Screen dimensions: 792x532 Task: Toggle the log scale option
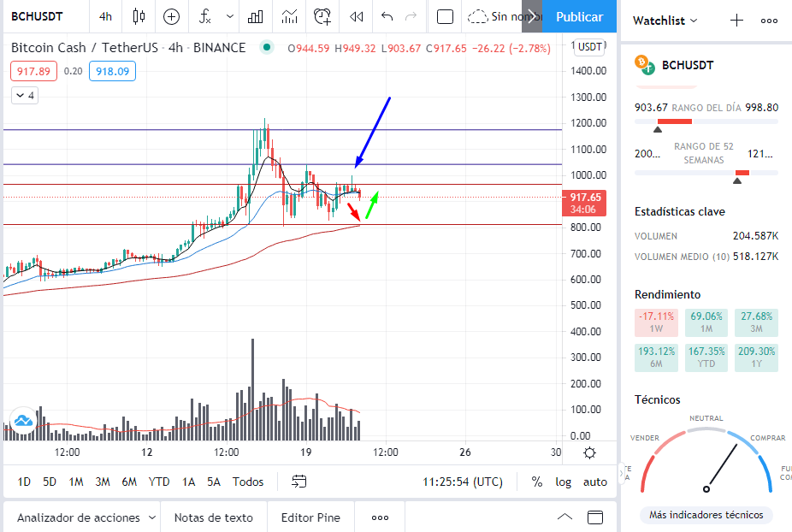[x=563, y=482]
